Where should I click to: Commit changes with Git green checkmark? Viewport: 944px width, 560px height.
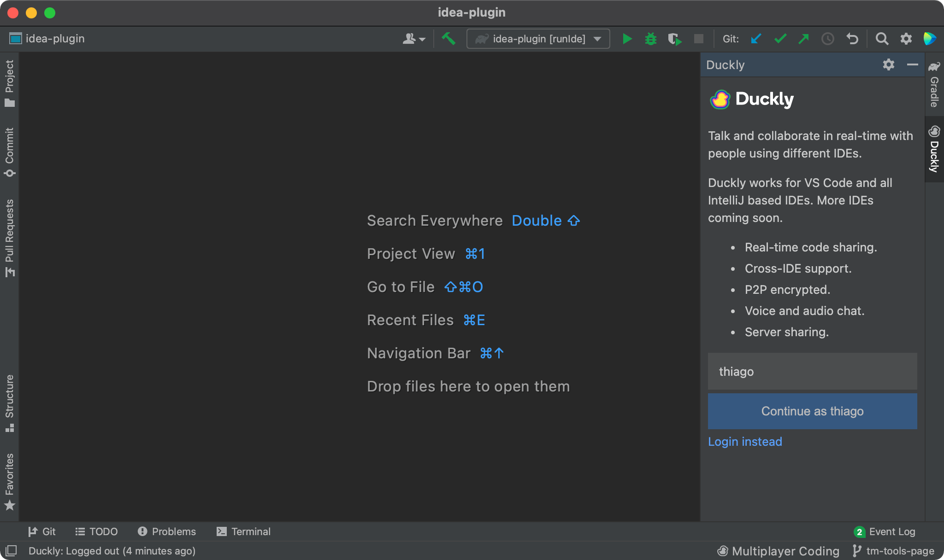tap(780, 39)
